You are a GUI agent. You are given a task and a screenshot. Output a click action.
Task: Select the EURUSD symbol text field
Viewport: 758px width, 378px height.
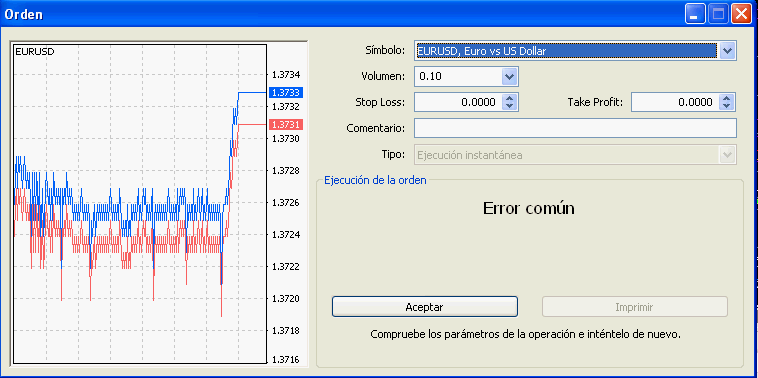coord(567,50)
